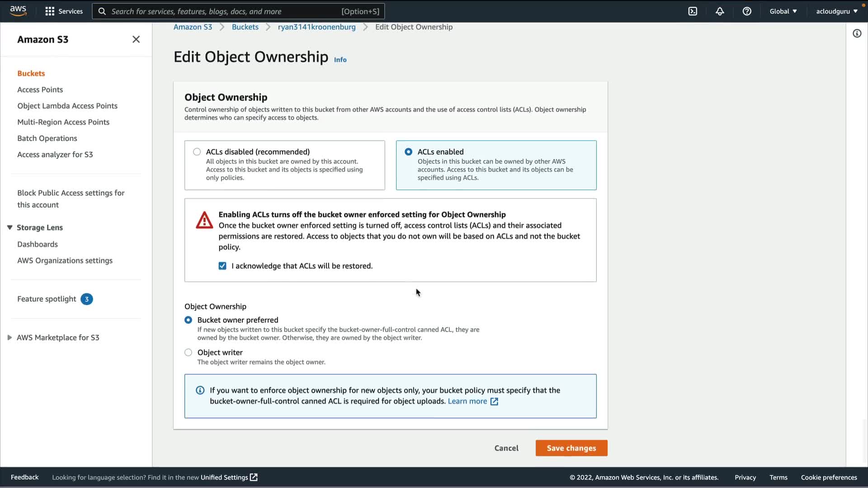The height and width of the screenshot is (488, 868).
Task: Open the Services grid menu icon
Action: point(50,11)
